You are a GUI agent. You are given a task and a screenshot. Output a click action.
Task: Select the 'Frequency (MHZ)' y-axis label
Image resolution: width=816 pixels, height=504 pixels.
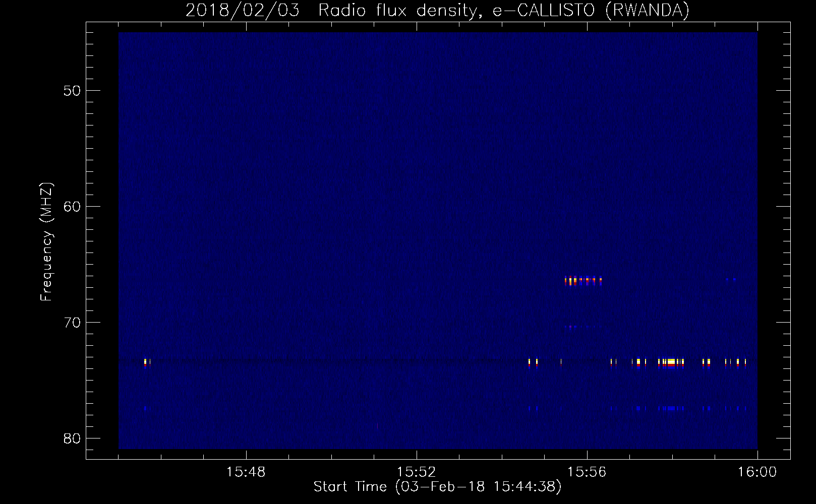(46, 242)
